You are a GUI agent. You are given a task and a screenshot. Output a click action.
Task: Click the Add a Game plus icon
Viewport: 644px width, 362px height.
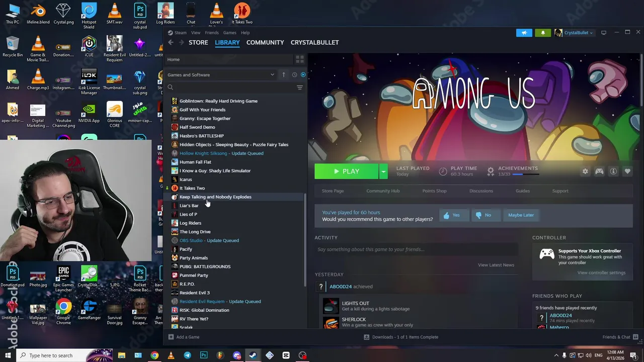[x=171, y=337]
